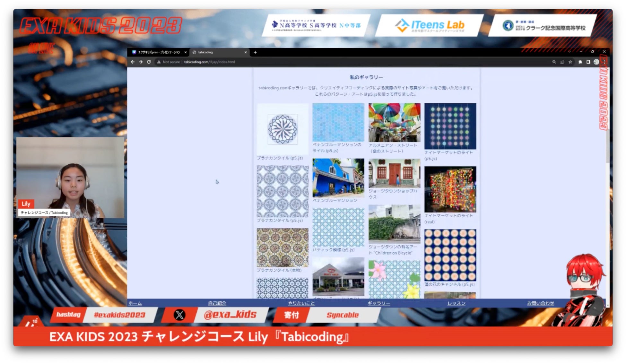
Task: Expand the tab search chevron
Action: 569,52
